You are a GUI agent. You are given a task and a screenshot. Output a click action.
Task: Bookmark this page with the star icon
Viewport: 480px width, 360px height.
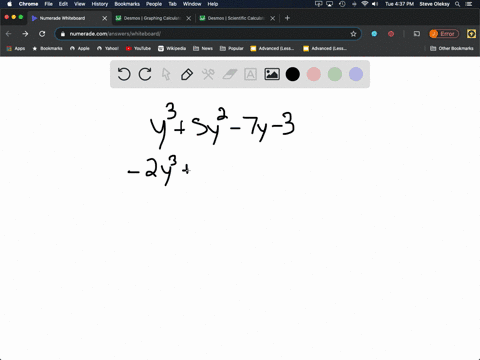(353, 34)
